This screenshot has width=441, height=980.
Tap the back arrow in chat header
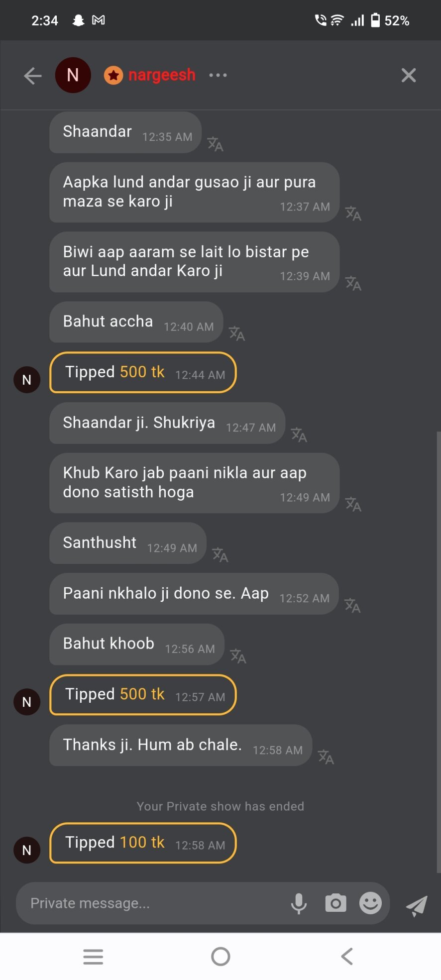click(33, 76)
